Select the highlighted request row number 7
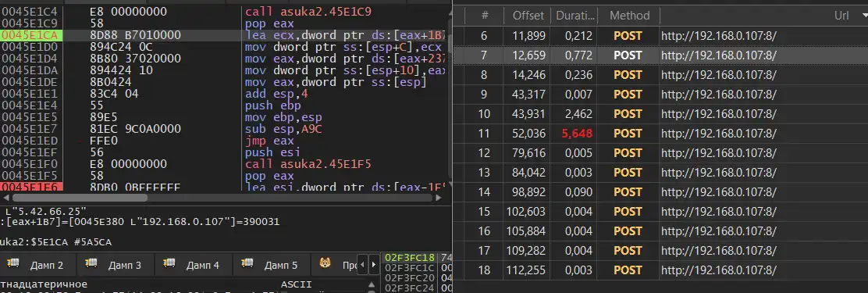 (x=485, y=55)
